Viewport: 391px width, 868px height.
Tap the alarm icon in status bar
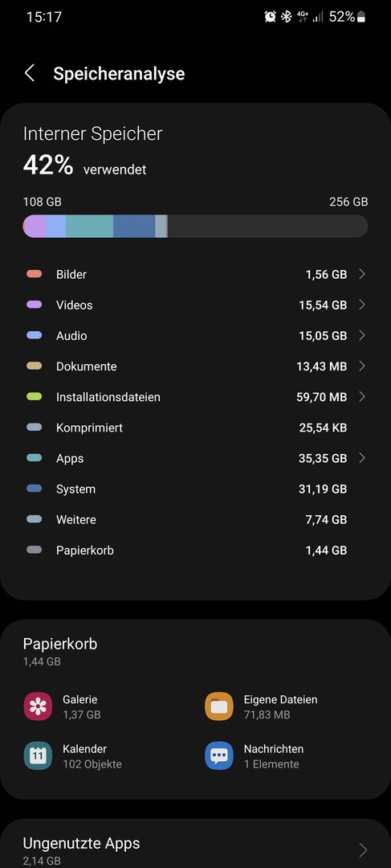tap(270, 17)
